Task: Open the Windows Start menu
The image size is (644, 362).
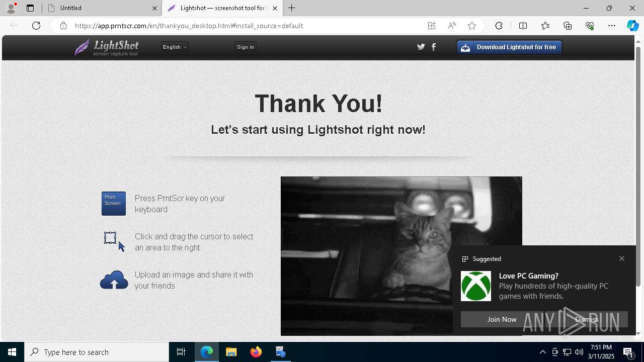Action: click(x=12, y=352)
